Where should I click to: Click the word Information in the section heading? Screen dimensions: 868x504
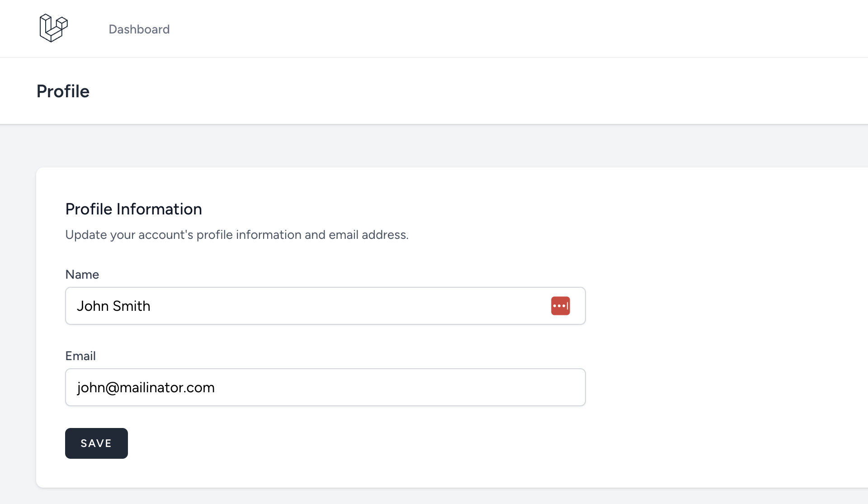159,209
